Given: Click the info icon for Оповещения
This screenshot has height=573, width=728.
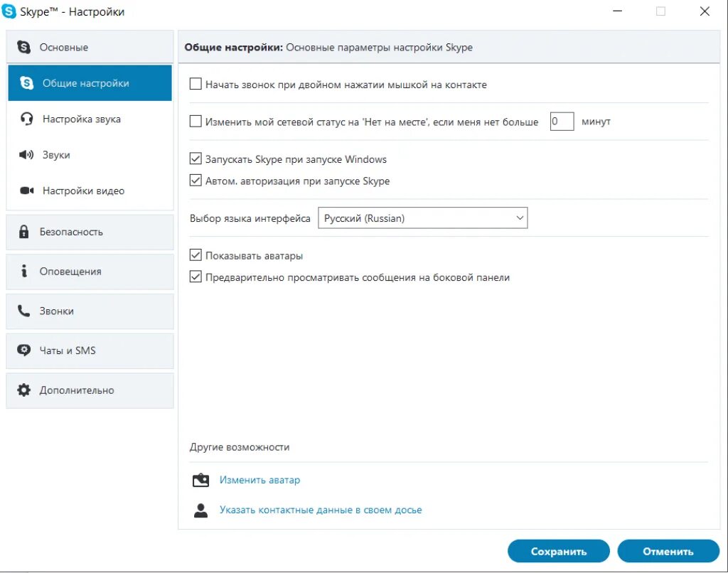Looking at the screenshot, I should click(x=24, y=272).
